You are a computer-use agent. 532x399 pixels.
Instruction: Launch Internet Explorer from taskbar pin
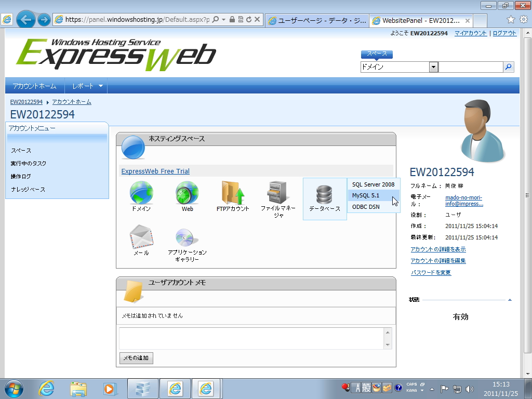point(46,389)
